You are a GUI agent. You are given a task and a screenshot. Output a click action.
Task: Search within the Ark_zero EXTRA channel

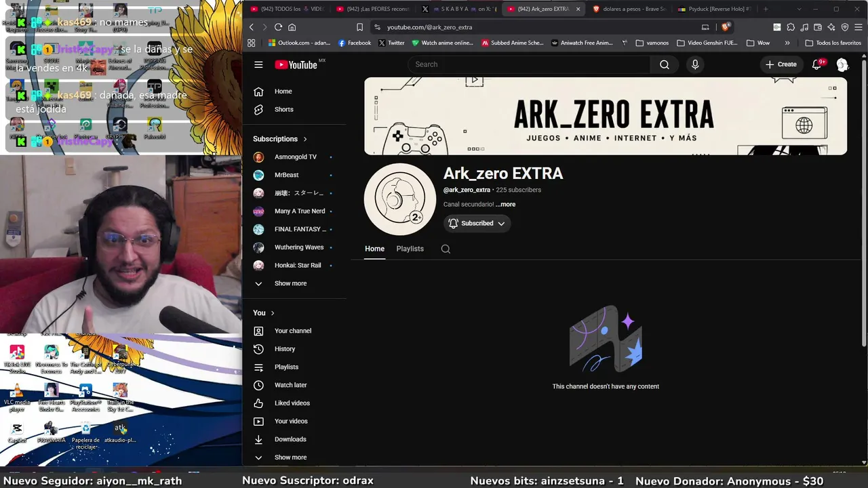[x=446, y=249]
